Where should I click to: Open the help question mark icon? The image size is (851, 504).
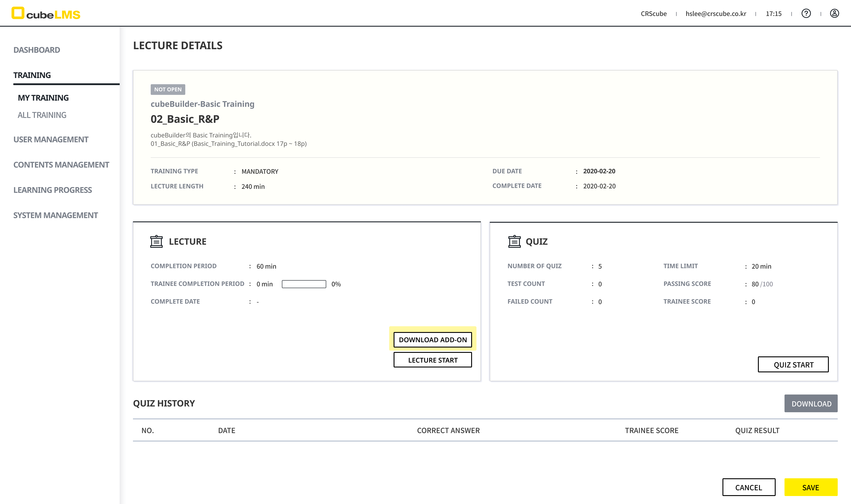pos(806,14)
